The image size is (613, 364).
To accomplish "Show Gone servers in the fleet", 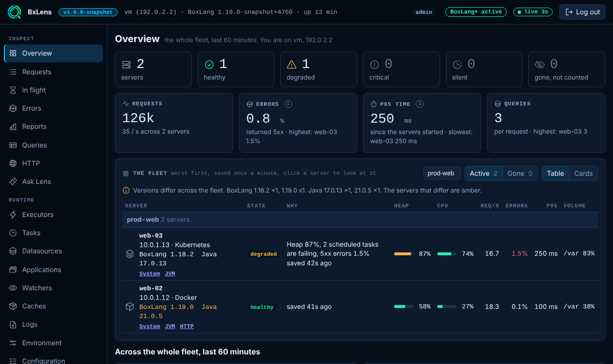I will point(520,173).
